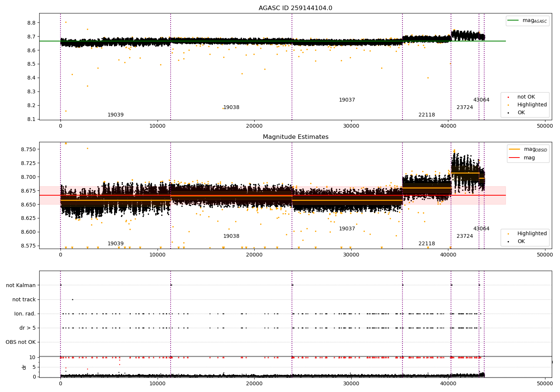Click the 8.650 y-axis tick label
Screen dimensions: 560x392
pyautogui.click(x=28, y=205)
